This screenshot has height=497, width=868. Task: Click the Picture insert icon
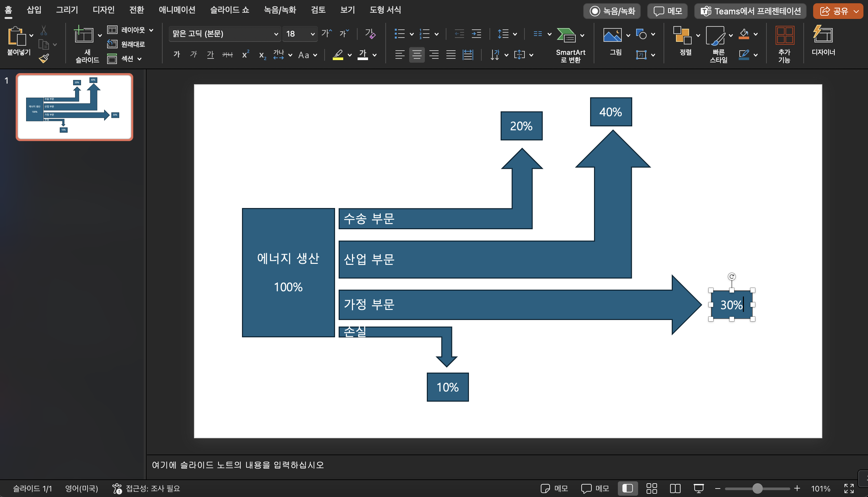612,35
